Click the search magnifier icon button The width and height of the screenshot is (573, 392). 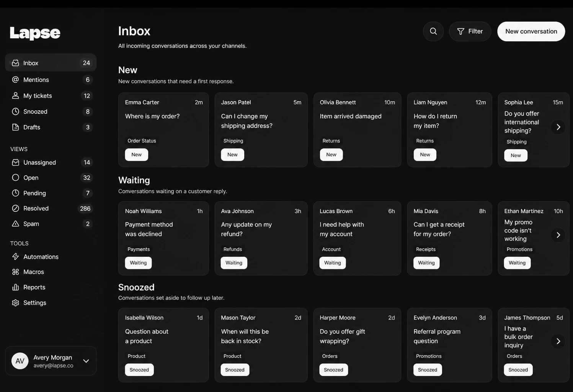pos(433,31)
